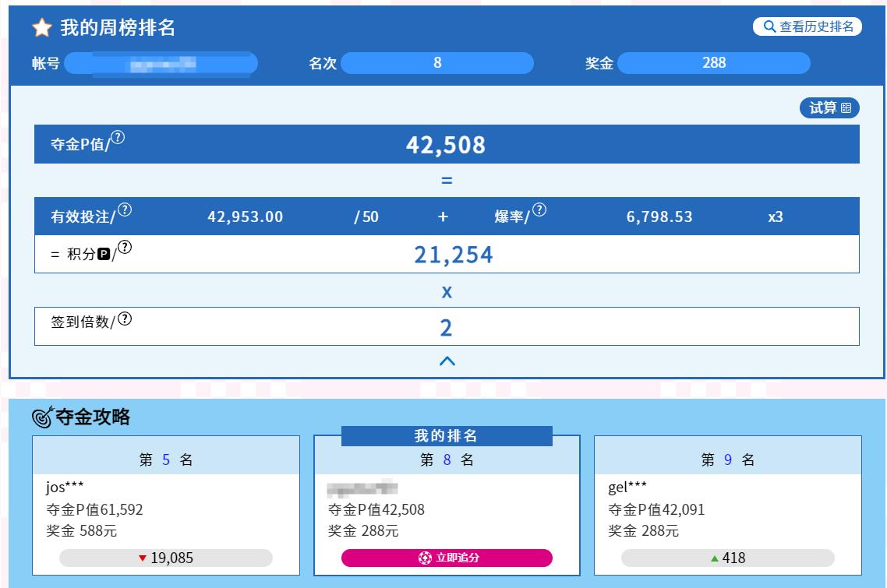Click the star icon by 我的周榜排名

coord(42,28)
